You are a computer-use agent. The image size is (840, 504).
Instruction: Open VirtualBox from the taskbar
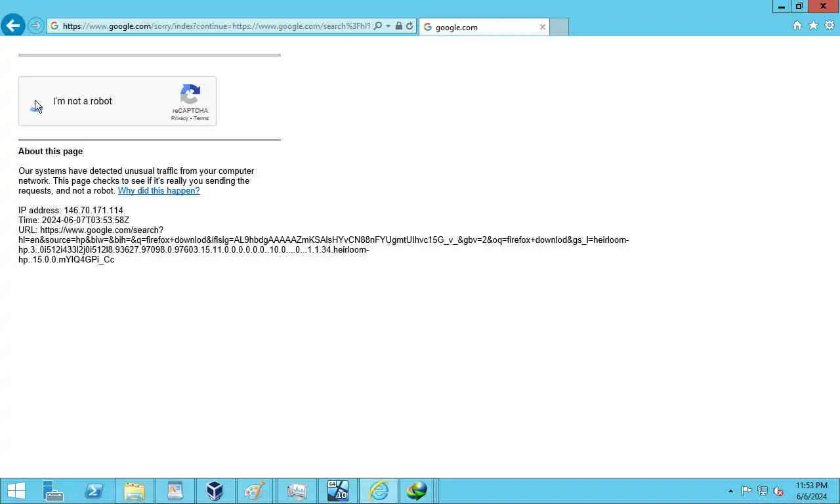click(x=215, y=491)
